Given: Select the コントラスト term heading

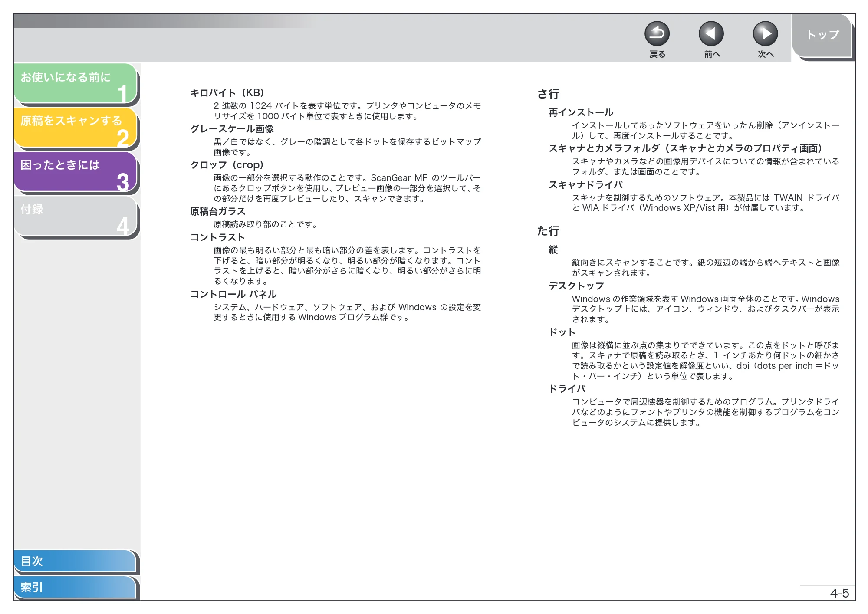Looking at the screenshot, I should point(218,237).
